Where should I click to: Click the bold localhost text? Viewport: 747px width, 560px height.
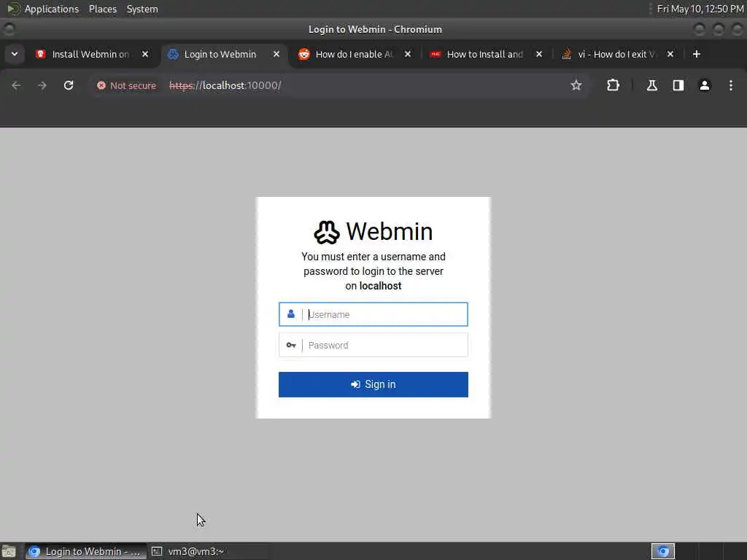[x=380, y=286]
